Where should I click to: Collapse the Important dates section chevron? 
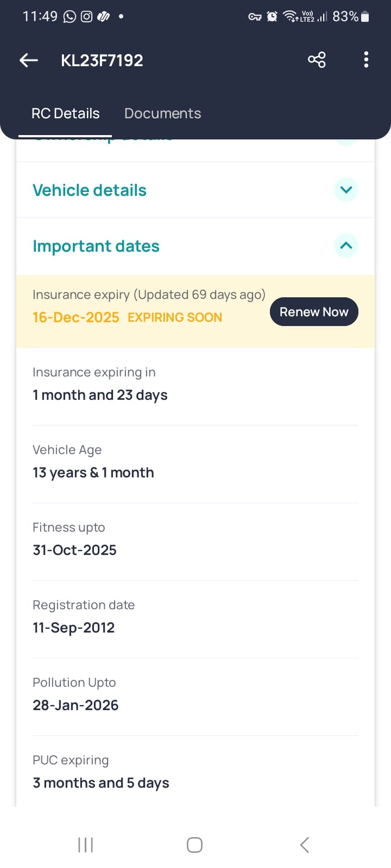click(346, 246)
